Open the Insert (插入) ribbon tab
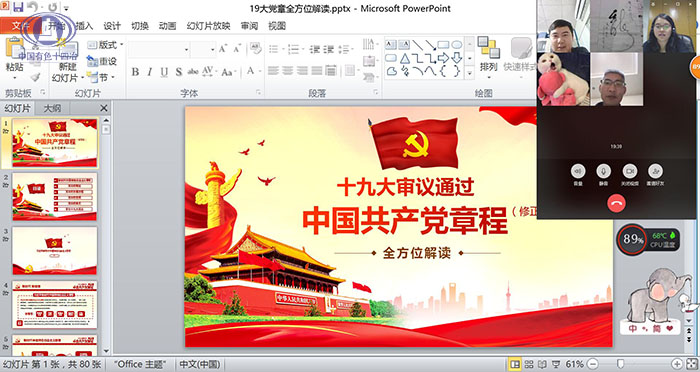This screenshot has width=700, height=372. [x=84, y=26]
